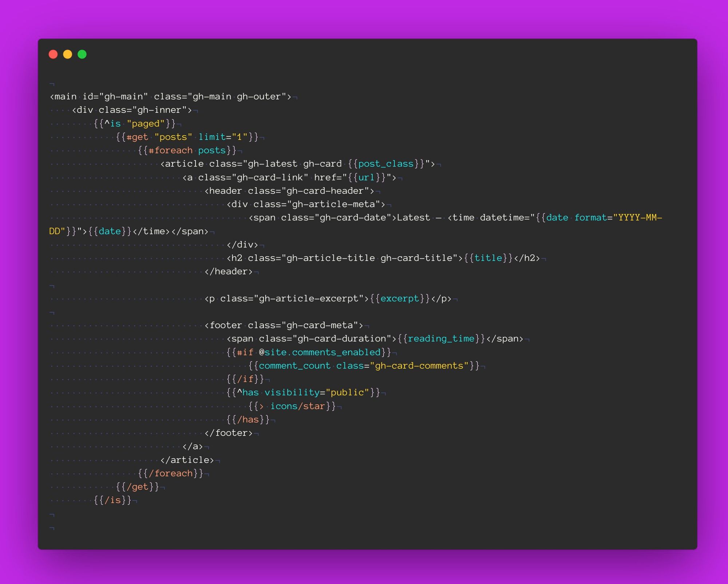Click the {{/is}} closing helper
This screenshot has width=728, height=584.
(112, 500)
